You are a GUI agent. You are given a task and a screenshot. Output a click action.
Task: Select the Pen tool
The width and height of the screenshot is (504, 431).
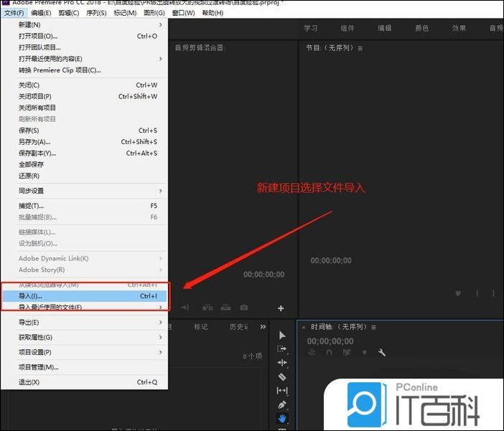click(x=282, y=404)
